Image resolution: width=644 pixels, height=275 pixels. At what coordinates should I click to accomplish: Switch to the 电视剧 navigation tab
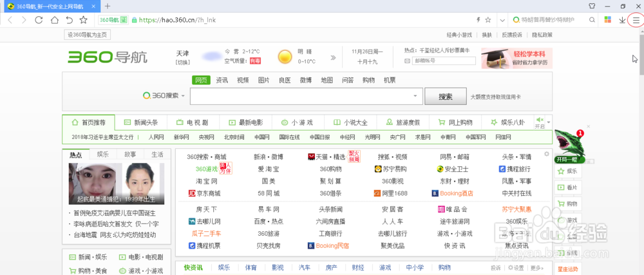193,122
